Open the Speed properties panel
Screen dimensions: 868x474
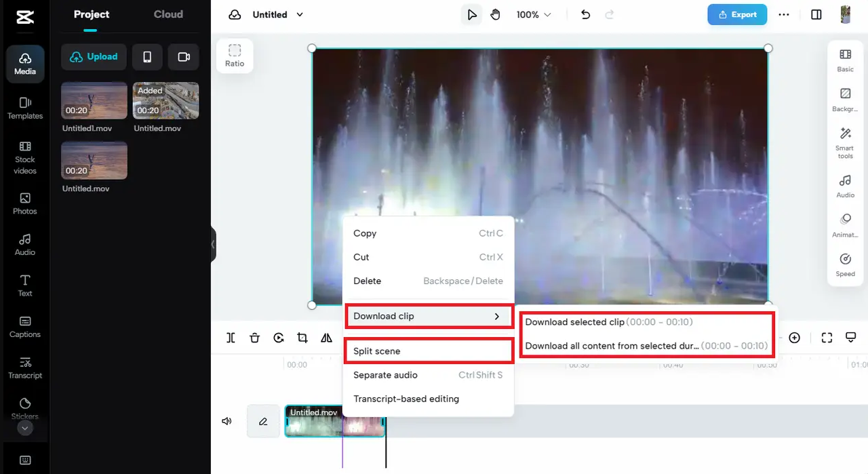pos(846,264)
